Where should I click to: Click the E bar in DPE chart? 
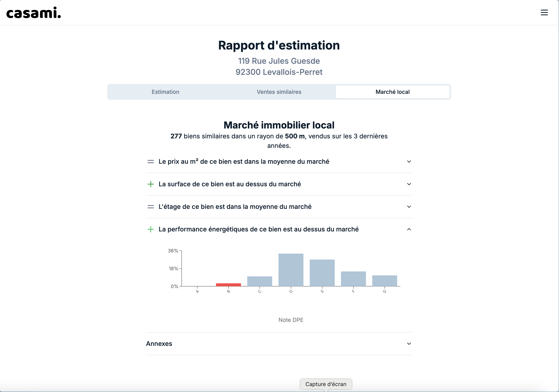[x=322, y=273]
